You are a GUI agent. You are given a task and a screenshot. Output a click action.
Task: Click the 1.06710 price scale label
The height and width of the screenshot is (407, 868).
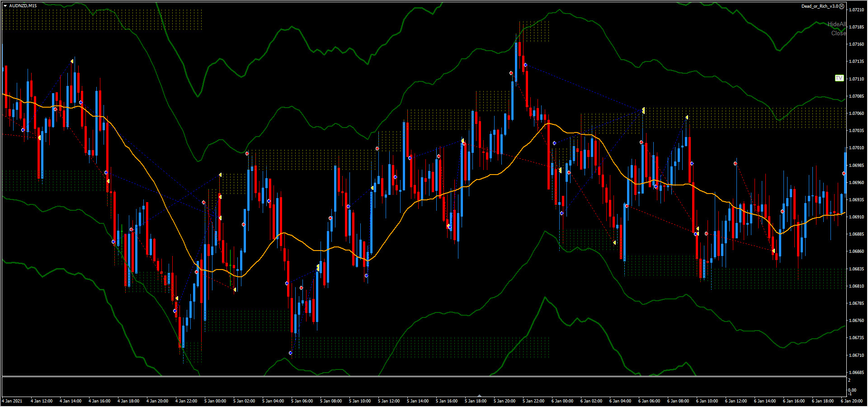click(856, 355)
